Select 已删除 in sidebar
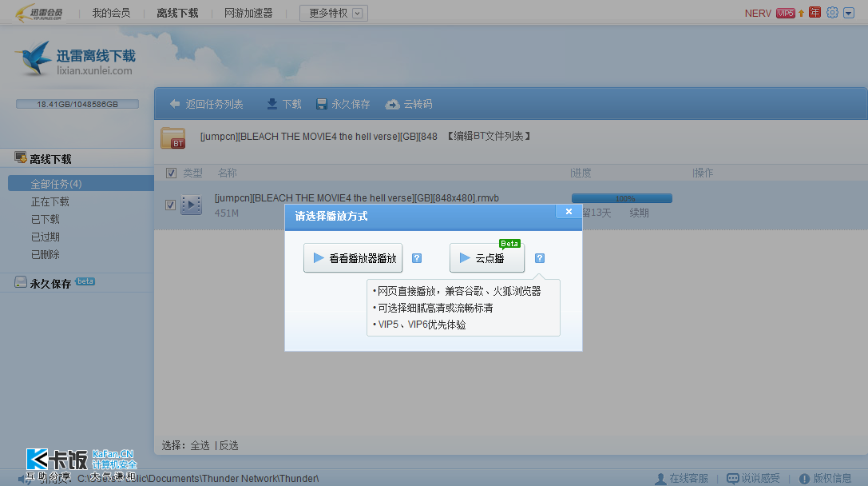The image size is (868, 486). pyautogui.click(x=46, y=255)
